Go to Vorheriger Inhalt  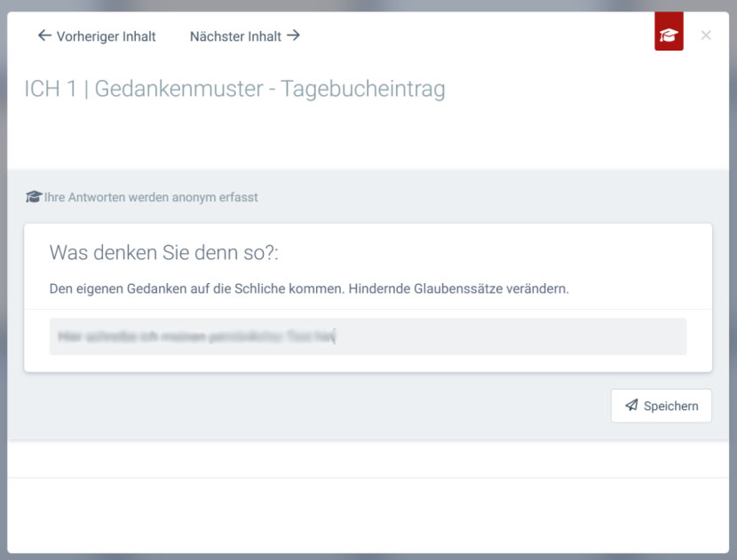pos(106,36)
